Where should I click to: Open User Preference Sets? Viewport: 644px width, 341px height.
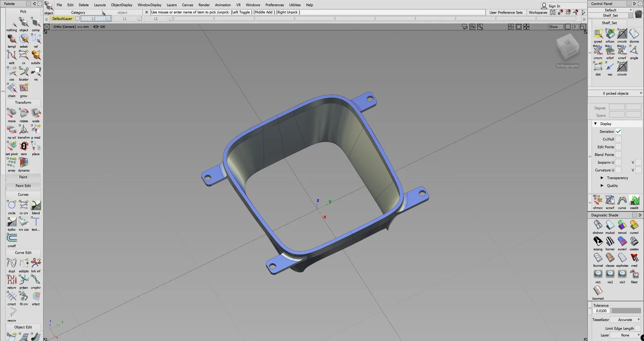click(x=506, y=12)
